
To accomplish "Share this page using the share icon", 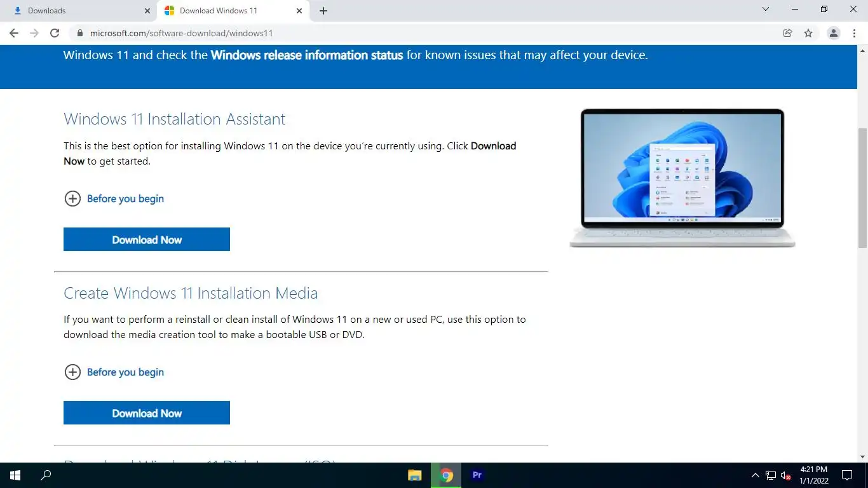I will (x=788, y=33).
